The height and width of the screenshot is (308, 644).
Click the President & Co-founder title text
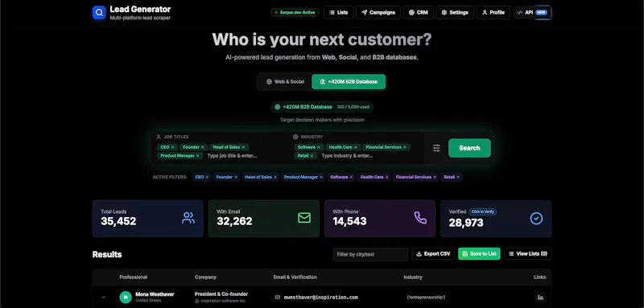pos(221,294)
